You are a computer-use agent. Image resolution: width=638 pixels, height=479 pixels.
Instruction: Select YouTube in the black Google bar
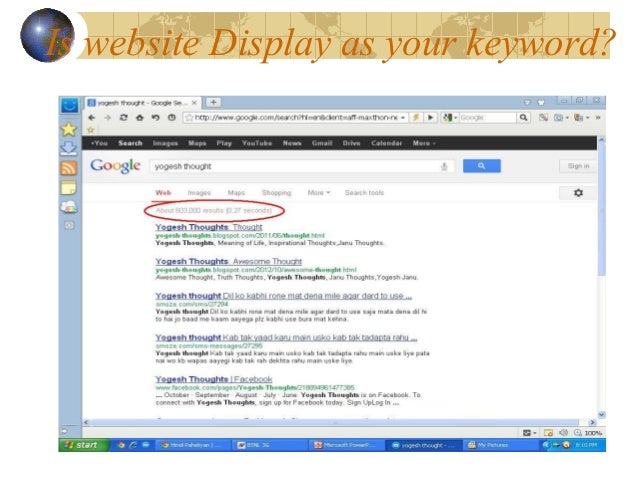click(257, 143)
